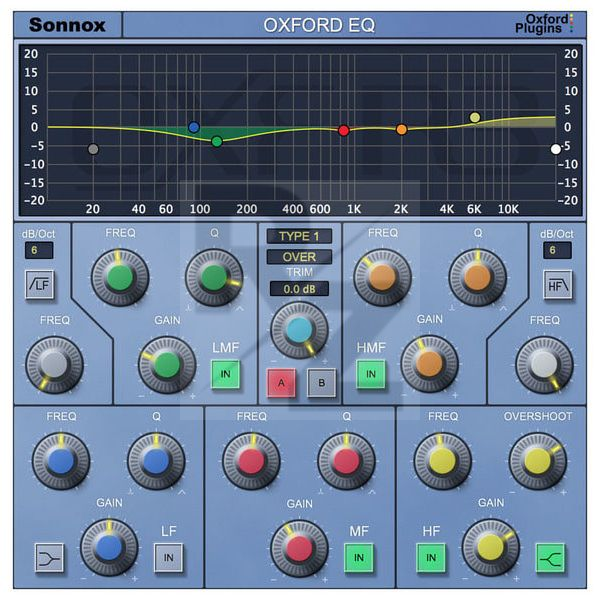
Task: Click the red MF FREQ knob
Action: [x=251, y=461]
